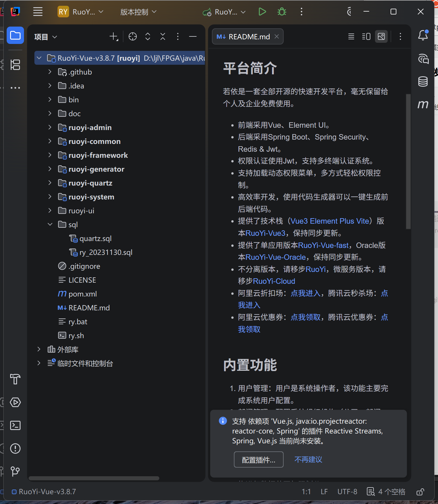
Task: Open the toolbar more-actions menu
Action: coord(302,12)
